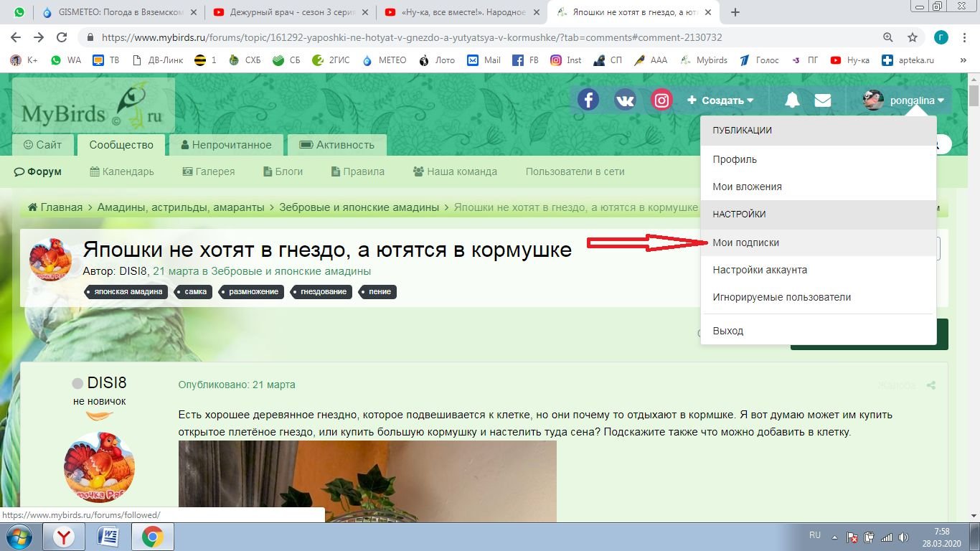Click the share icon on DISI8's post

click(930, 385)
